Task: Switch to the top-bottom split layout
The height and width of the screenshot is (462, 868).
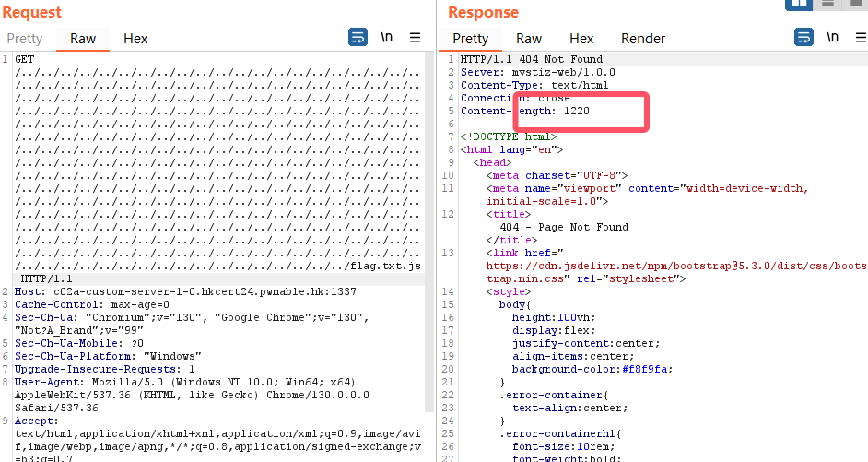Action: click(x=827, y=4)
